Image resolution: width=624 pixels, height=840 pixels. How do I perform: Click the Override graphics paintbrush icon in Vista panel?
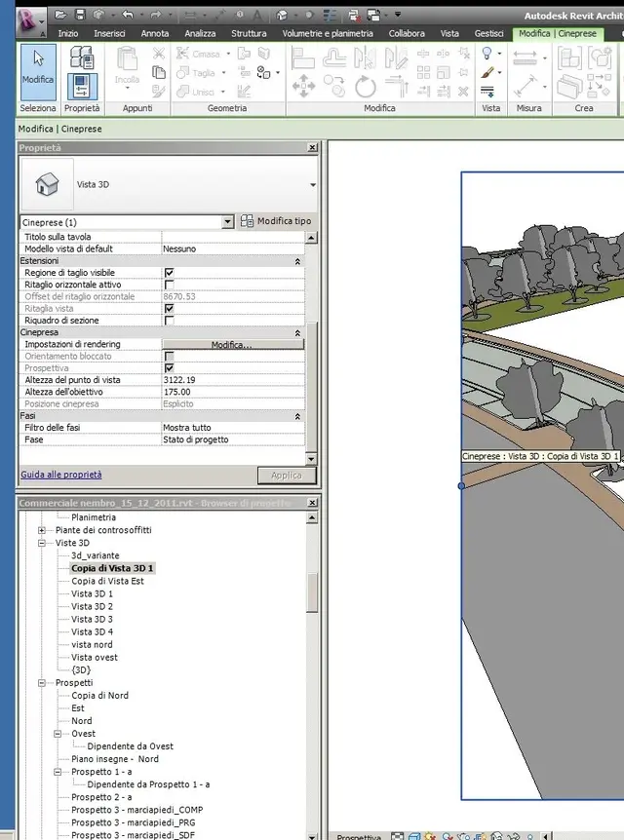pyautogui.click(x=487, y=72)
